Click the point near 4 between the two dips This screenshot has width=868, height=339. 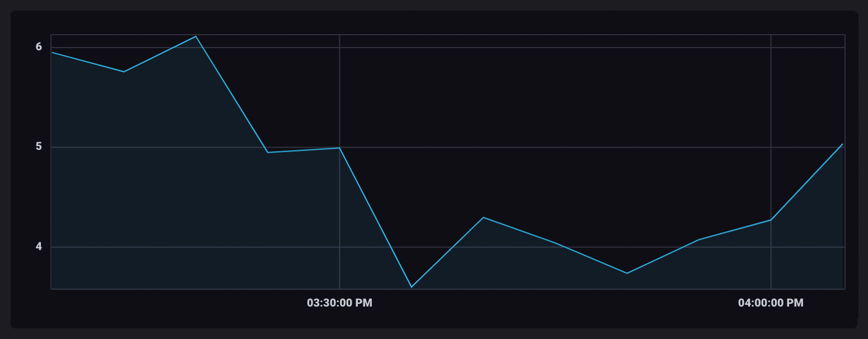click(x=555, y=243)
